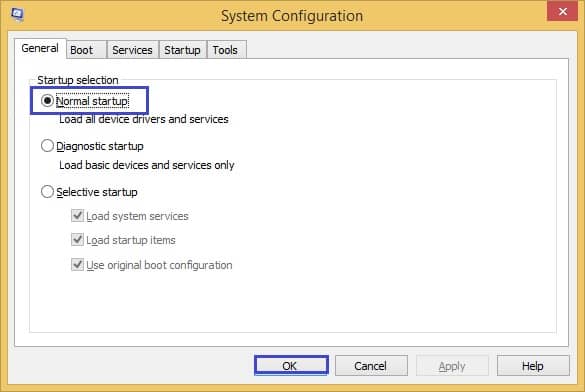Click the System Configuration title bar icon
The image size is (585, 392).
click(17, 15)
